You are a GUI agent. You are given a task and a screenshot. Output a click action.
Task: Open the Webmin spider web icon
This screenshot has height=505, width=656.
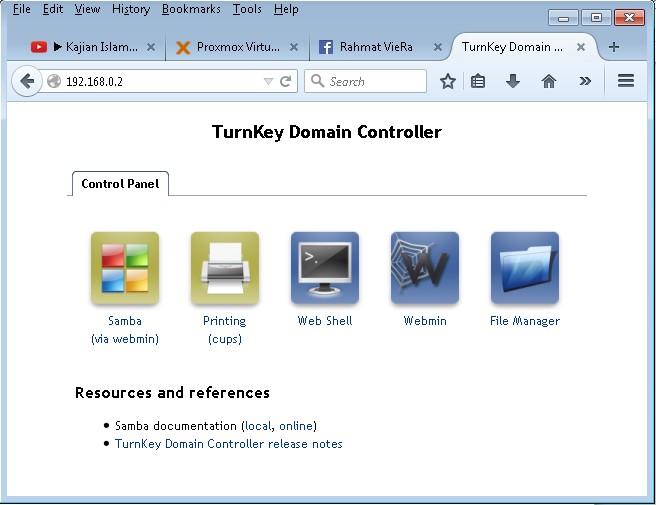point(425,268)
